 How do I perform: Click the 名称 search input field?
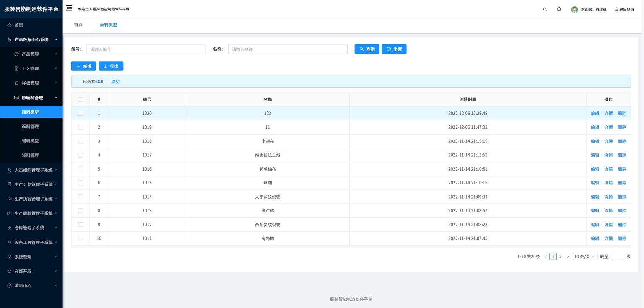click(x=288, y=49)
